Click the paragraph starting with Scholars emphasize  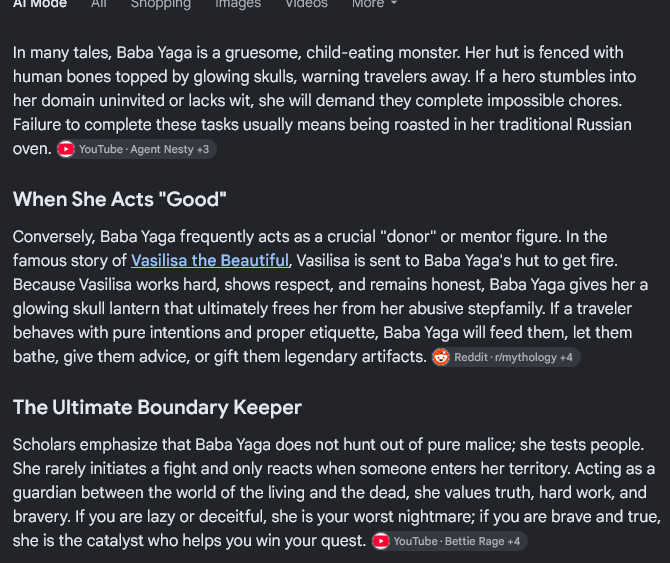coord(337,493)
